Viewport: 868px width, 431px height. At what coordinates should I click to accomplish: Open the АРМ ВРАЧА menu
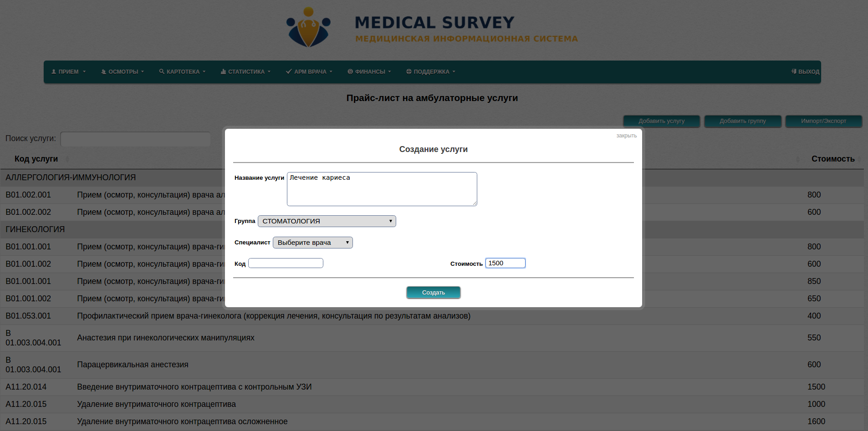click(309, 72)
